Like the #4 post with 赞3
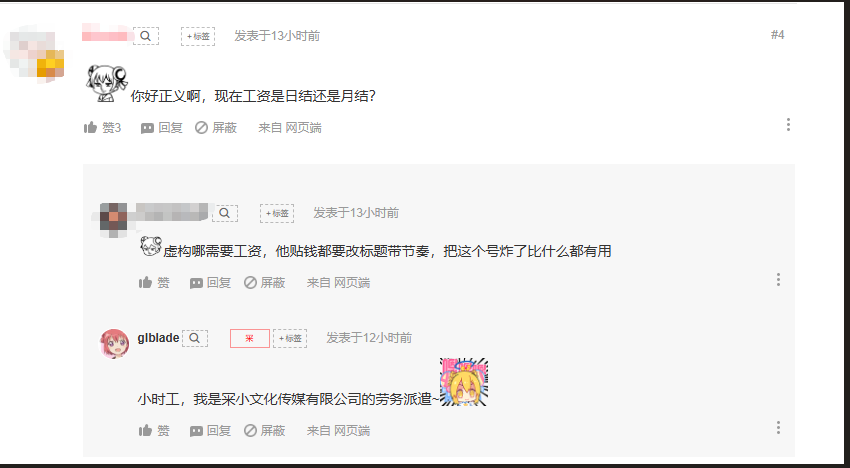 click(x=102, y=128)
